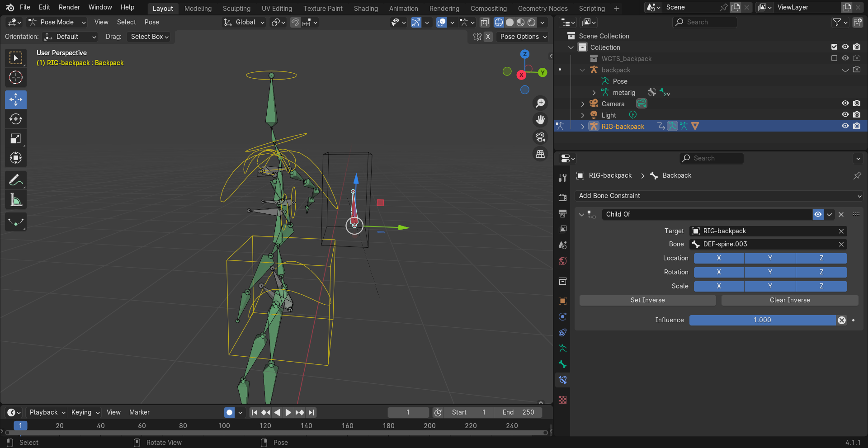Open Add Bone Constraint dropdown
The width and height of the screenshot is (868, 448).
719,196
